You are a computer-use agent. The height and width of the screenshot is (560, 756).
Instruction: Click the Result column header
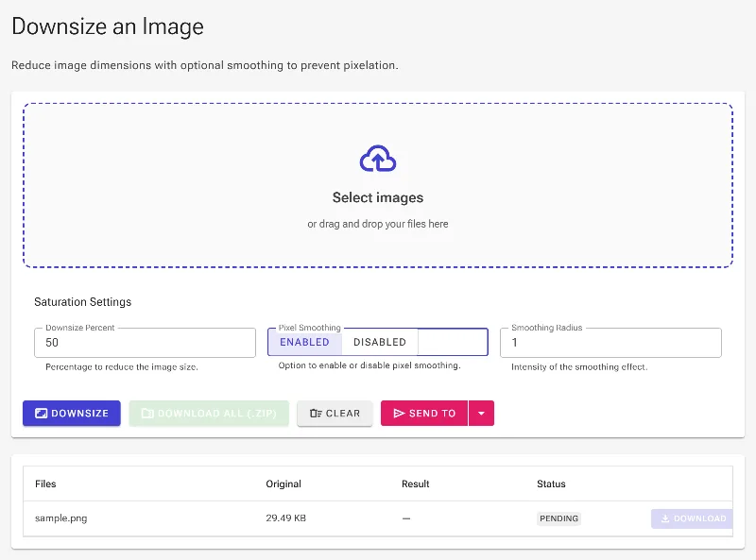[416, 484]
